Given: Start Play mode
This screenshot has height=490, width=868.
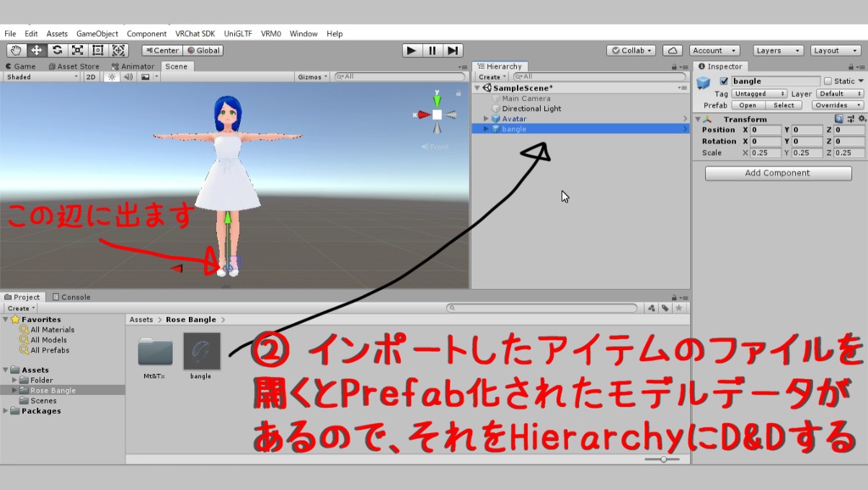Looking at the screenshot, I should click(411, 50).
